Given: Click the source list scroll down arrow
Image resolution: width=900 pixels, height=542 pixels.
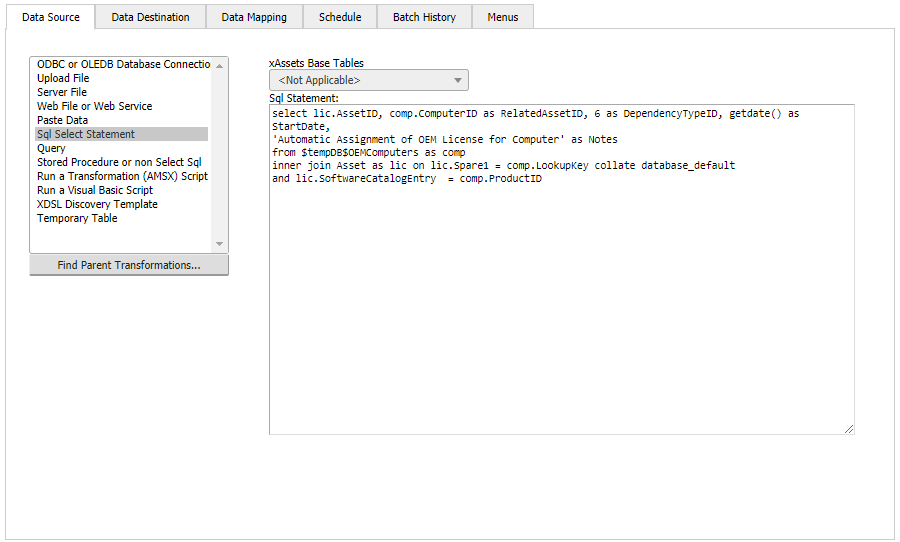Looking at the screenshot, I should [x=219, y=244].
